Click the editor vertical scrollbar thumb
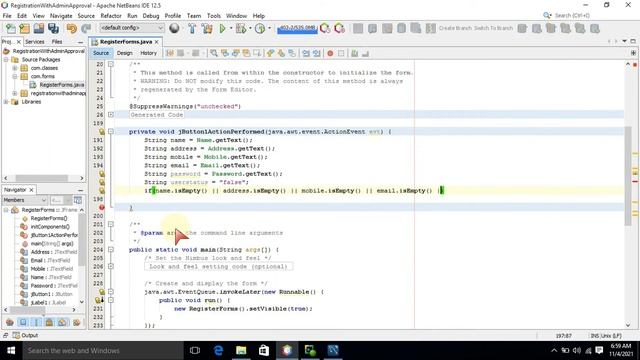640x360 pixels. tap(628, 176)
